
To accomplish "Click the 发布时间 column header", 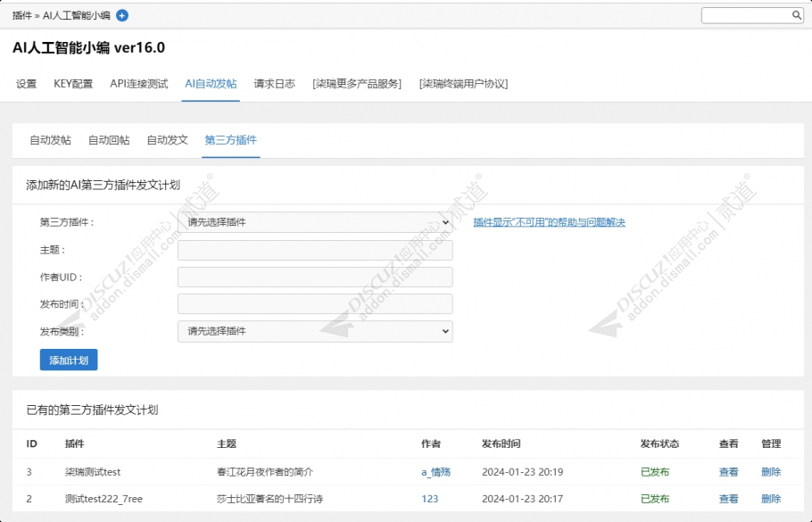I will [x=501, y=443].
